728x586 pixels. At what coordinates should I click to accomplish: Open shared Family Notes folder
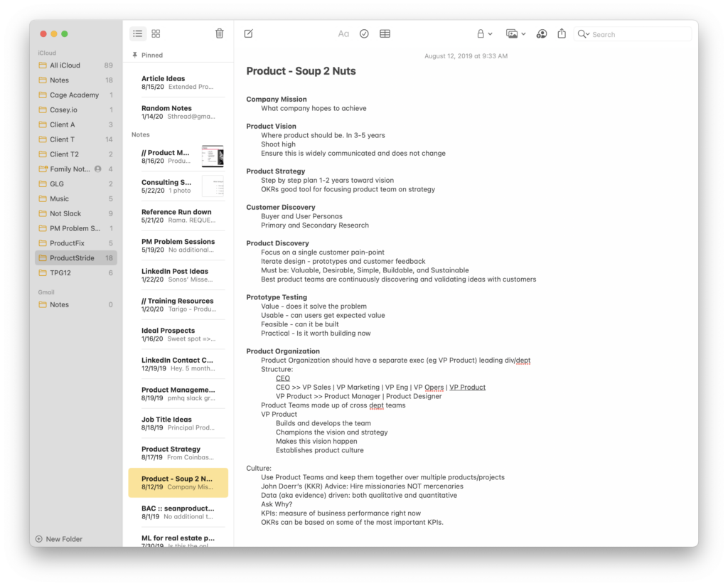[75, 169]
